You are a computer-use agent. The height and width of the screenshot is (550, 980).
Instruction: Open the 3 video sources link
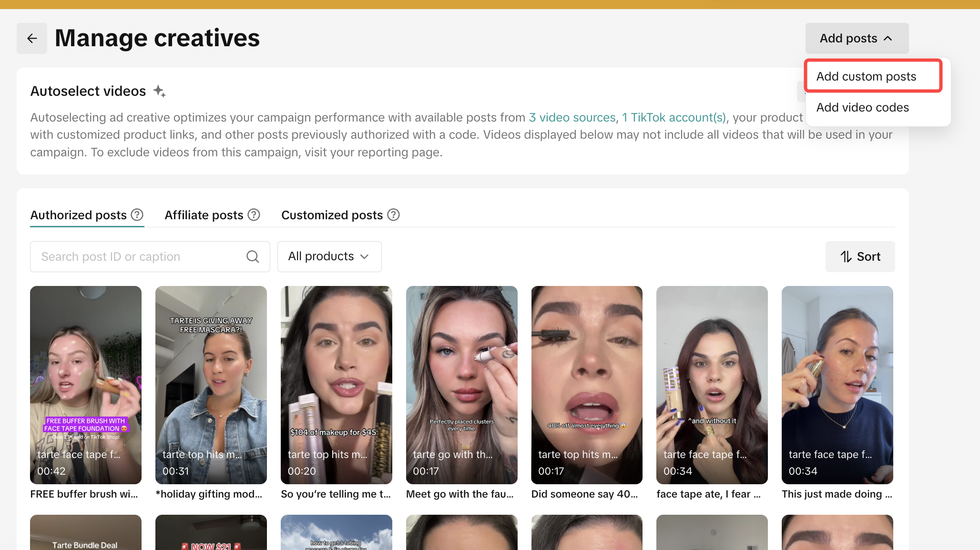click(x=572, y=117)
